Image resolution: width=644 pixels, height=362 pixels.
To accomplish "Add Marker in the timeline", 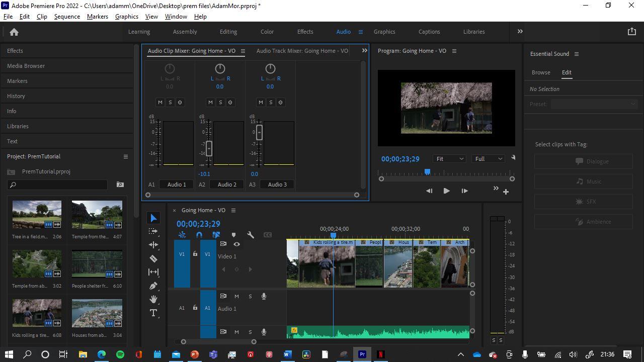I will (233, 235).
